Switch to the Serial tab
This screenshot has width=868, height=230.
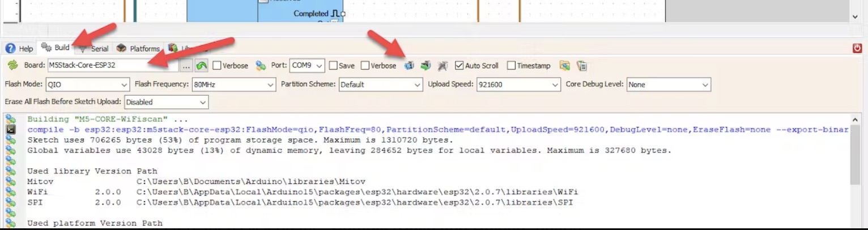(94, 49)
